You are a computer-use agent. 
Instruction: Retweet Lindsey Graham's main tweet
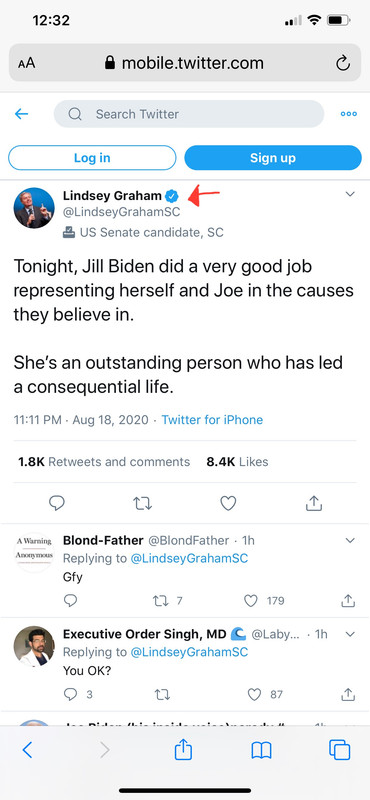point(142,504)
